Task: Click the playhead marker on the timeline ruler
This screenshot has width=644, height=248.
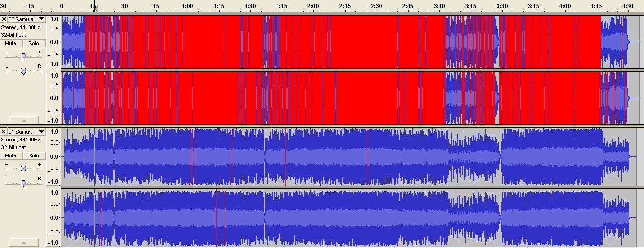Action: [96, 9]
